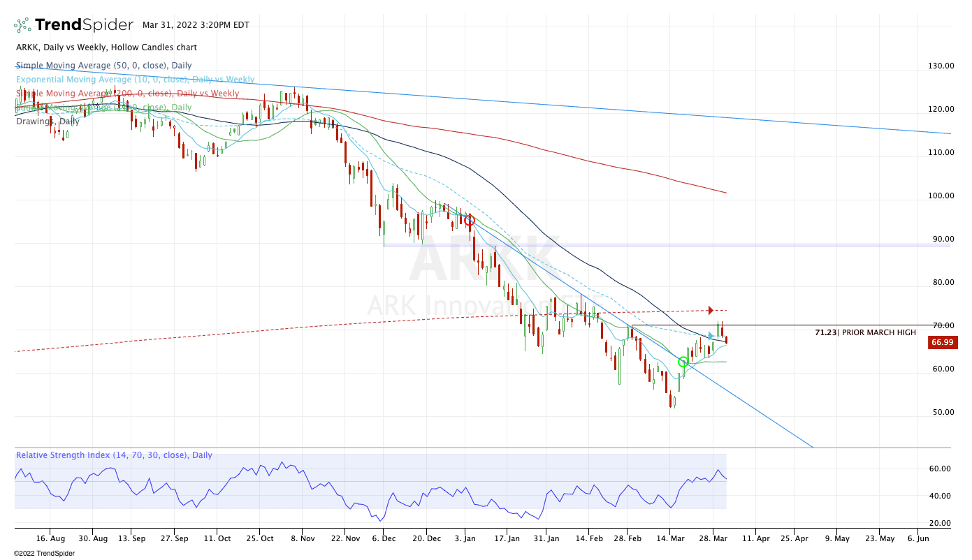Click the ARKK Hollow Candles chart title
This screenshot has width=972, height=560.
point(106,47)
